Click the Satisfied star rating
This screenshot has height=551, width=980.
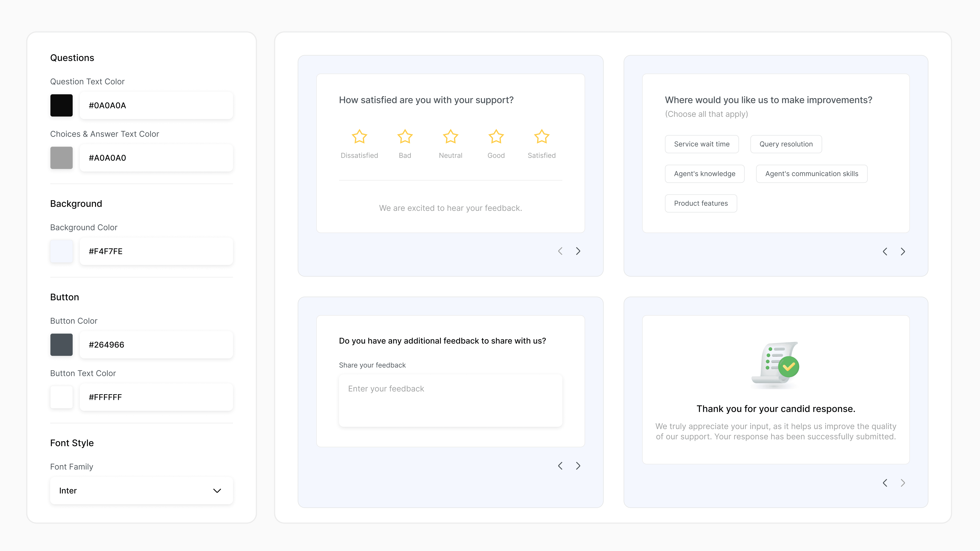542,137
